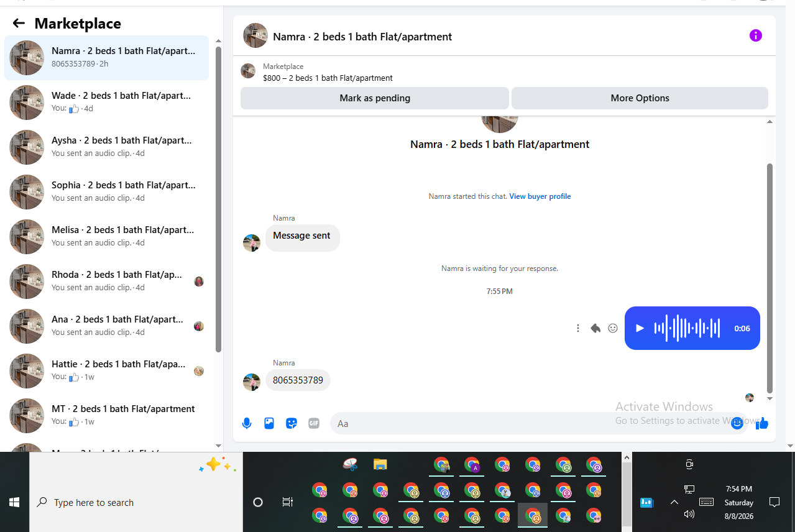Screen dimensions: 795x532
Task: Click the $800 listing thumbnail under Marketplace
Action: tap(248, 71)
